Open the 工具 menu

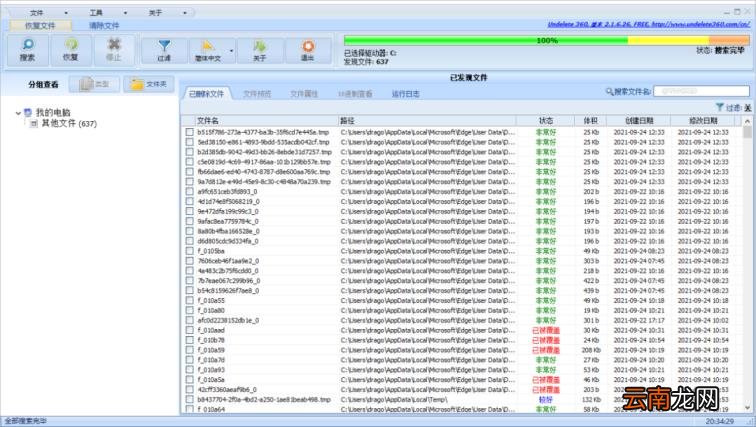96,13
